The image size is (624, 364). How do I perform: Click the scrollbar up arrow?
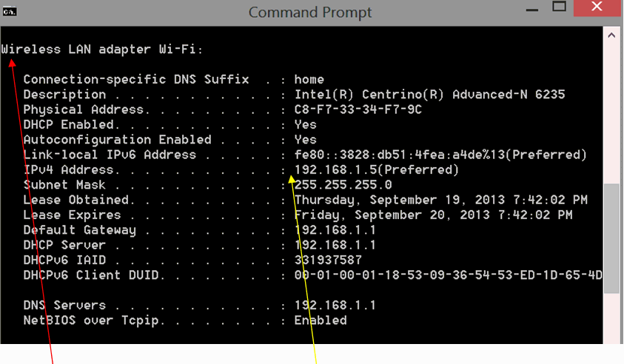pos(611,36)
